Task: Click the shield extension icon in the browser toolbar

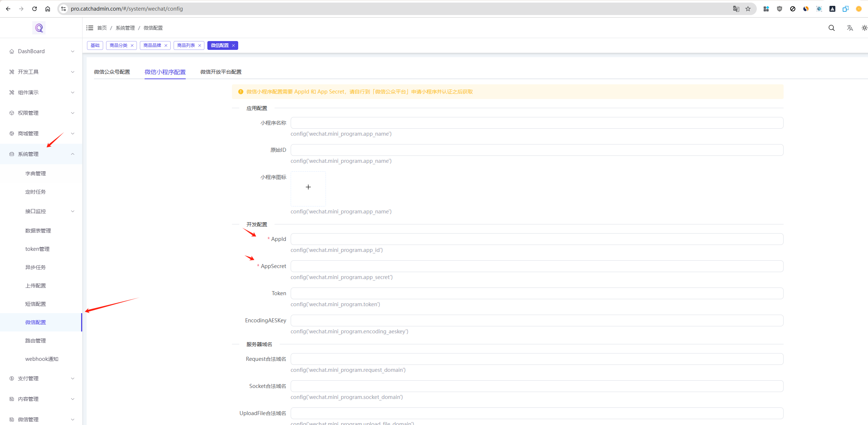Action: point(780,9)
